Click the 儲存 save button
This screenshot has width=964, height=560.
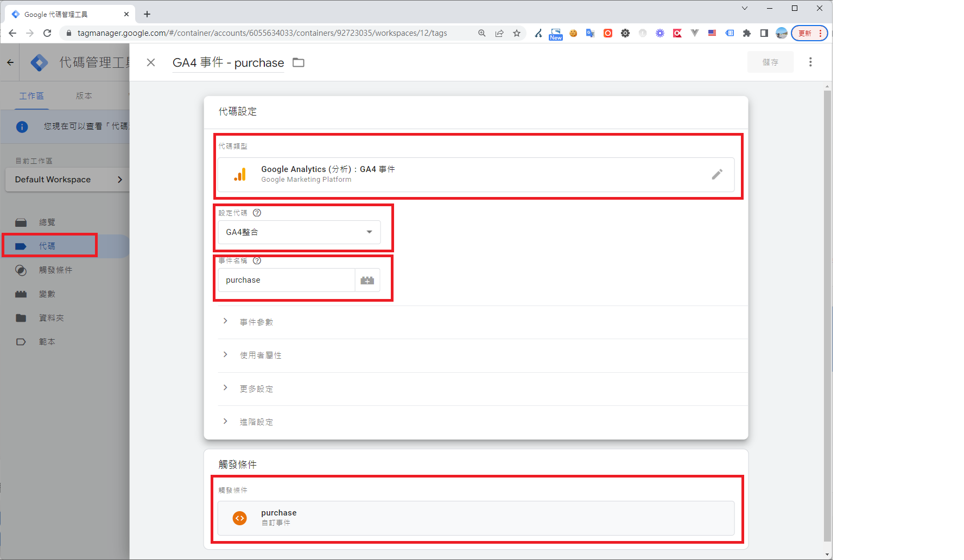pyautogui.click(x=770, y=62)
